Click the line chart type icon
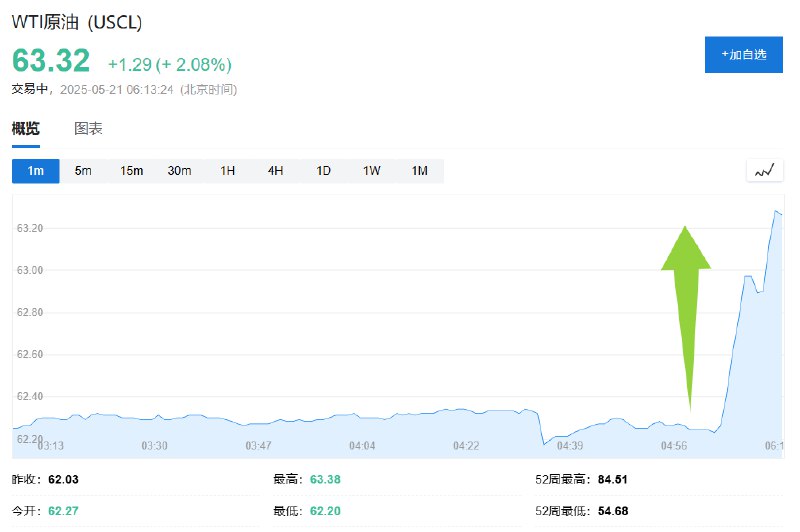The height and width of the screenshot is (532, 800). [x=765, y=170]
